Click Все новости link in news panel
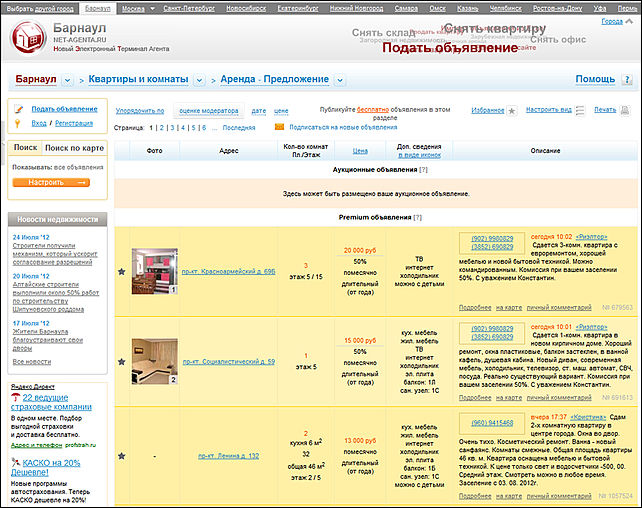 pyautogui.click(x=31, y=361)
